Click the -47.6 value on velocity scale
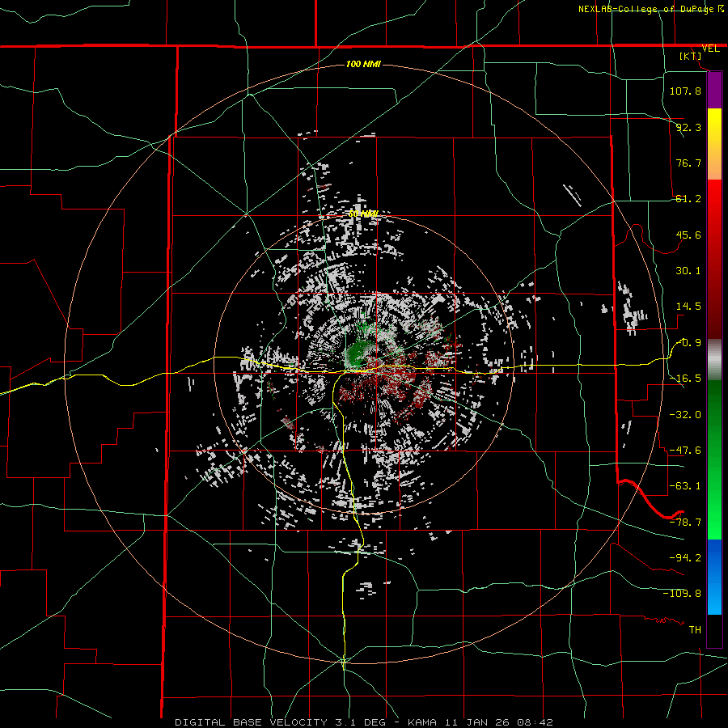The height and width of the screenshot is (728, 728). click(x=685, y=451)
